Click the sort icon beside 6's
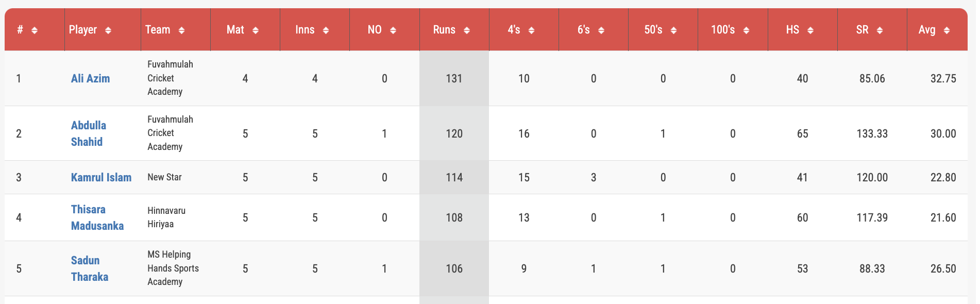The height and width of the screenshot is (304, 980). pos(601,30)
